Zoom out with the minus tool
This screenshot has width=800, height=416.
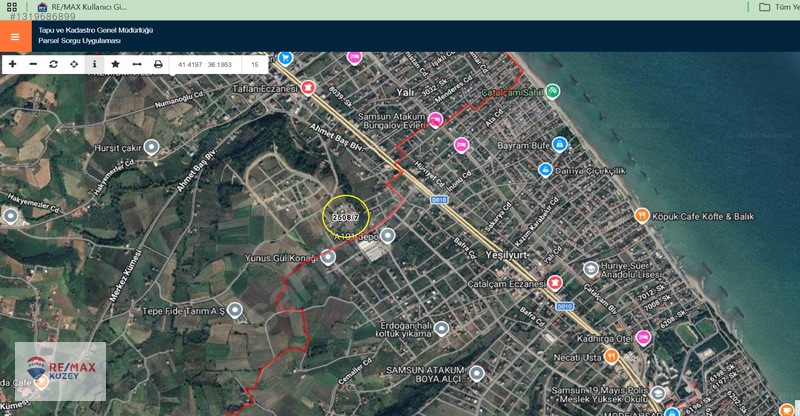[x=33, y=64]
